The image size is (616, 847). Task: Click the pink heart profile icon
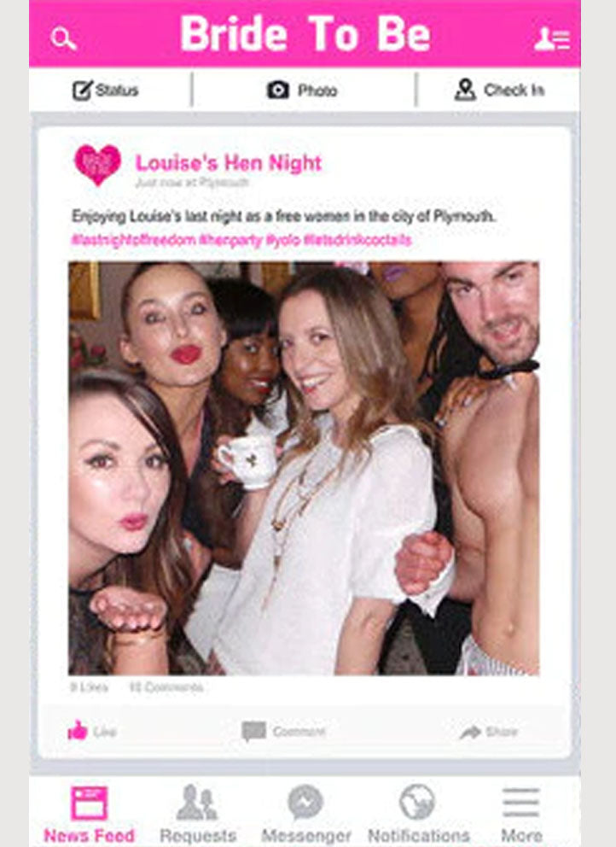pos(98,164)
